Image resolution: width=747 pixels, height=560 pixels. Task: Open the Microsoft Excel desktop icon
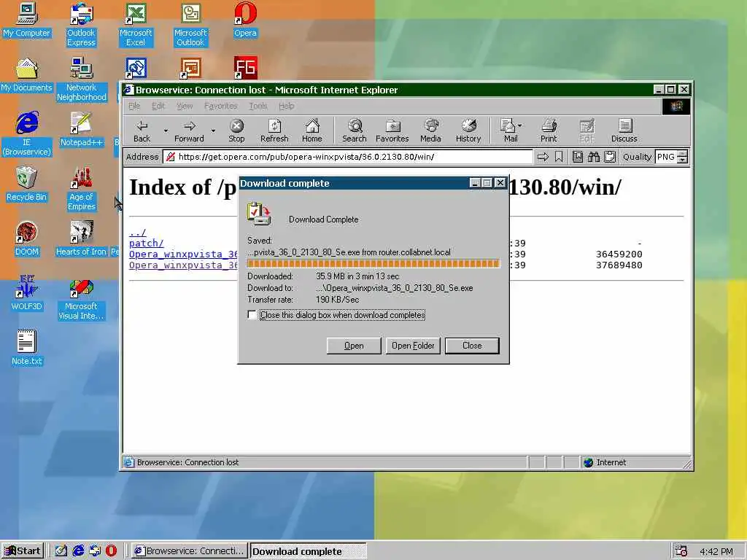pyautogui.click(x=136, y=24)
